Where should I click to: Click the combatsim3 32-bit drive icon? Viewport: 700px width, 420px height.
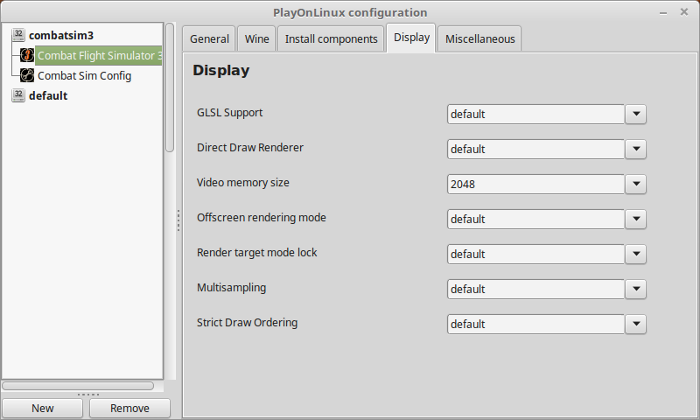[x=18, y=35]
